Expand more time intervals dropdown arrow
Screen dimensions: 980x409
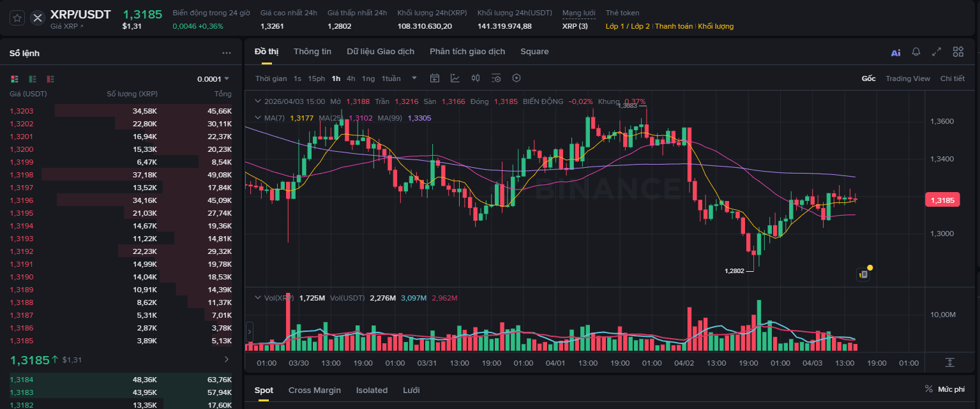pyautogui.click(x=414, y=78)
